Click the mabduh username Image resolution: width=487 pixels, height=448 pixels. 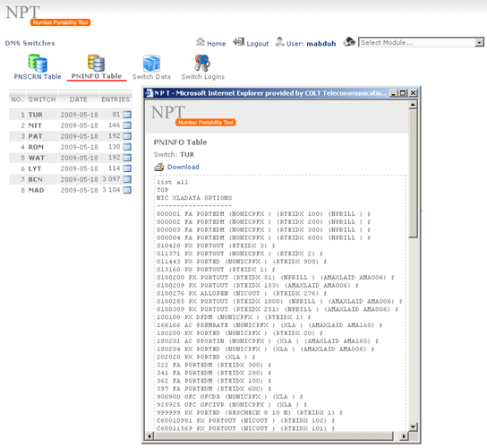click(x=321, y=44)
